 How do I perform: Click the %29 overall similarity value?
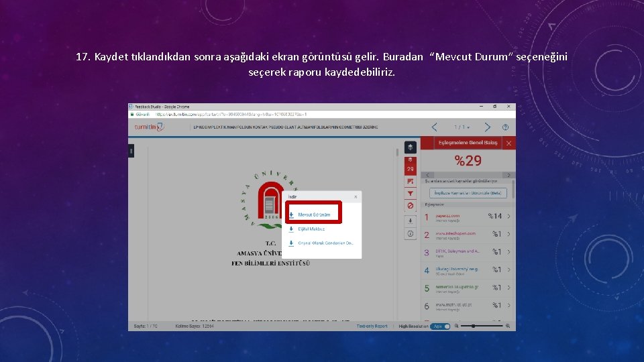click(x=468, y=160)
